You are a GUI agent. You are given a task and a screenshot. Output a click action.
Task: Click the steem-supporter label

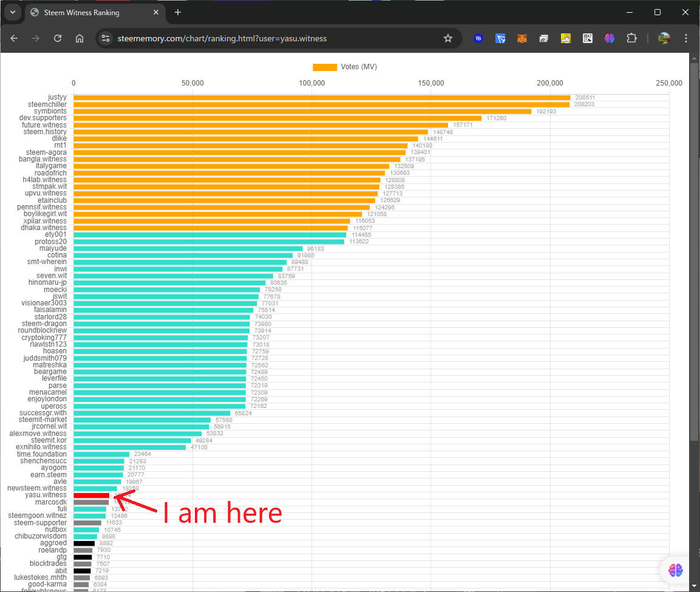[40, 523]
